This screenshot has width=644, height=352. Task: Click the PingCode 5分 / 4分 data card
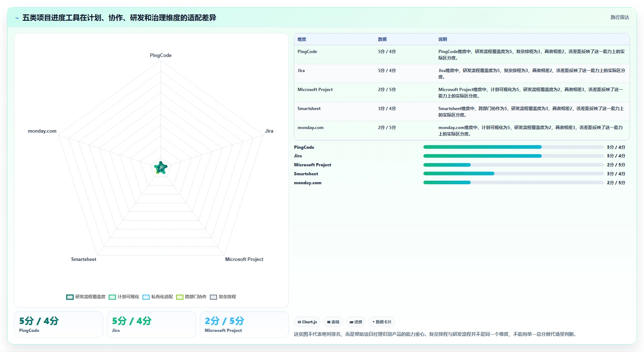click(x=58, y=324)
